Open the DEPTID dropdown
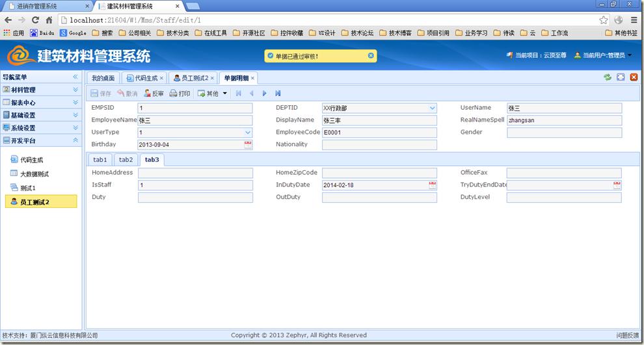This screenshot has height=345, width=644. pyautogui.click(x=433, y=109)
